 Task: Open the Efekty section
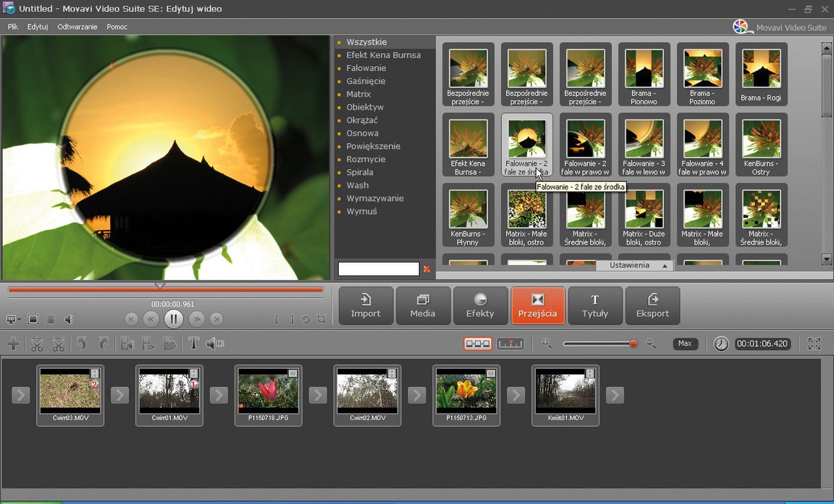[x=480, y=305]
